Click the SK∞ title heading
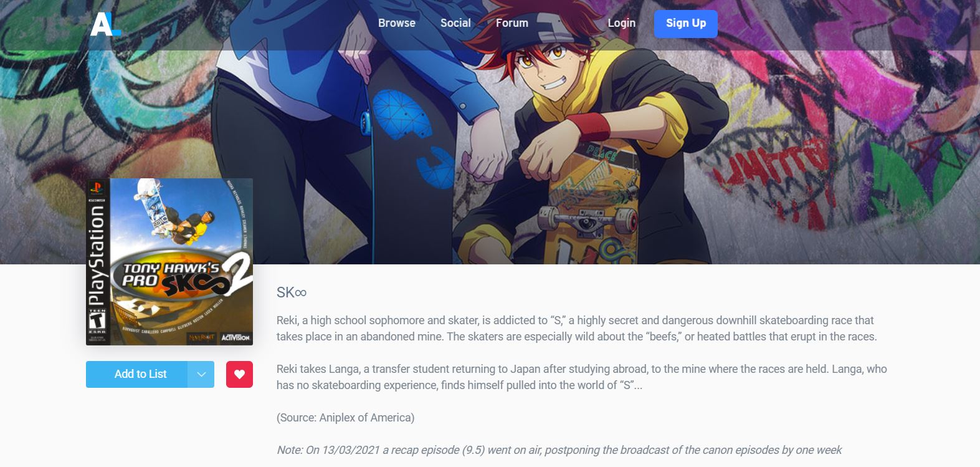 tap(292, 292)
